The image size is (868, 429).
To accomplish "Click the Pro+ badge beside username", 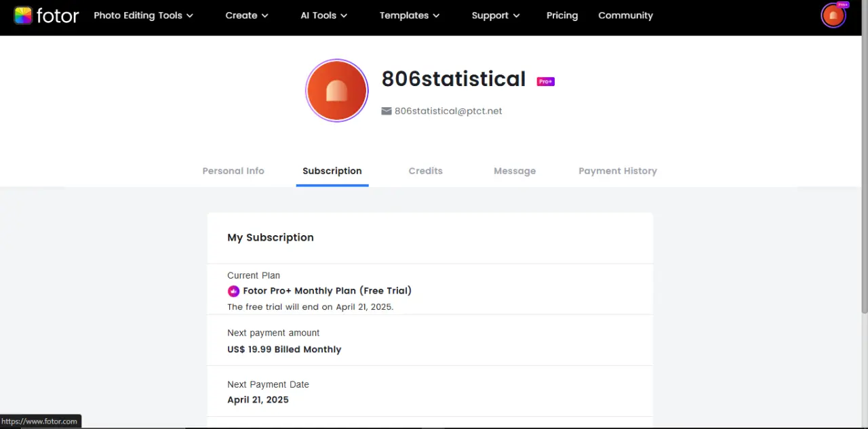I will point(546,81).
